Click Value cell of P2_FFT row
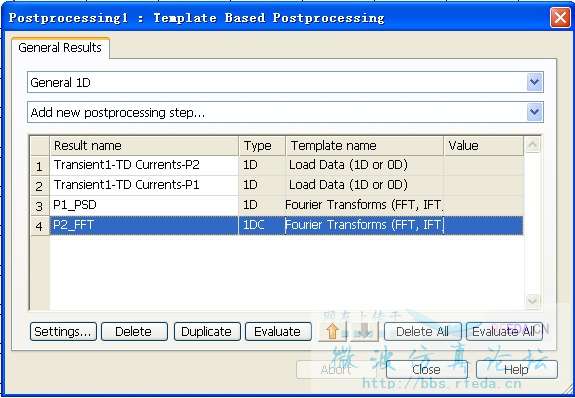 [484, 225]
